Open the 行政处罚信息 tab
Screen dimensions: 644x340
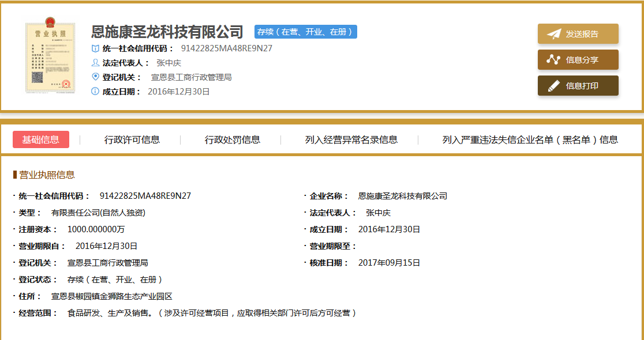click(233, 139)
